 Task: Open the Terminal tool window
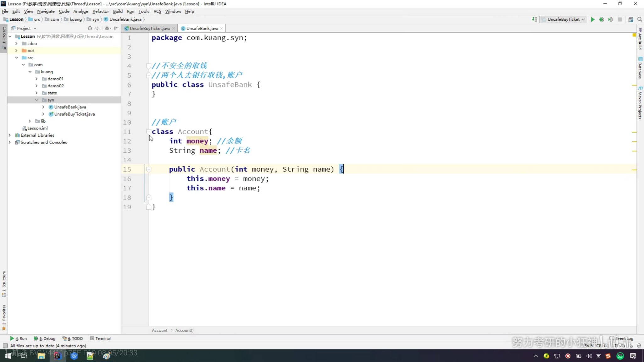(x=100, y=338)
